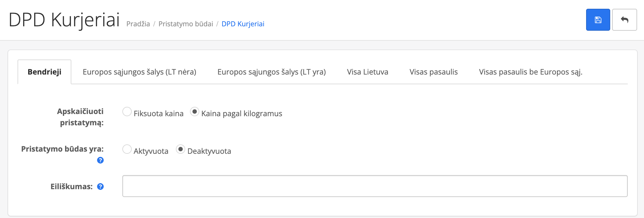Go to Pradžia breadcrumb link
Screen dimensions: 644x218
138,24
